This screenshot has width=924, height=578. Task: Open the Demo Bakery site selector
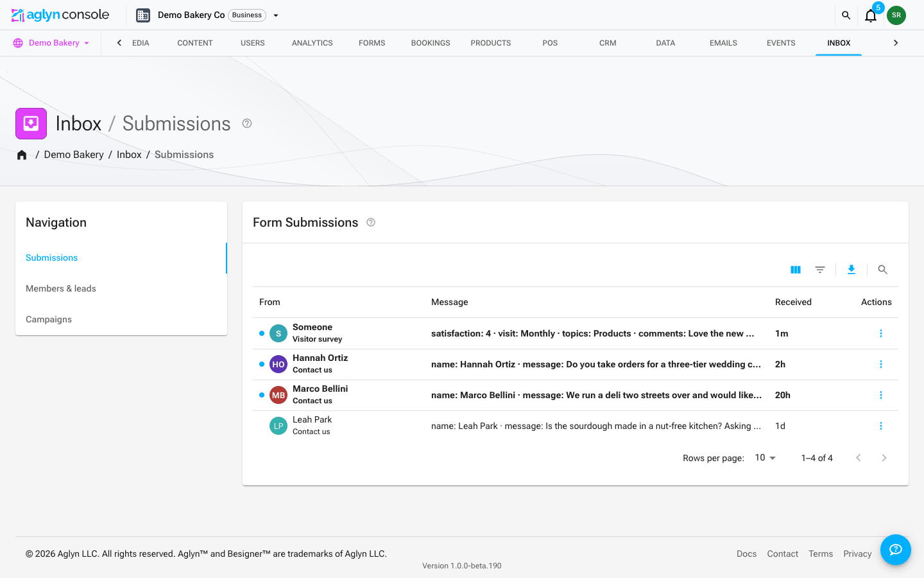[x=51, y=43]
